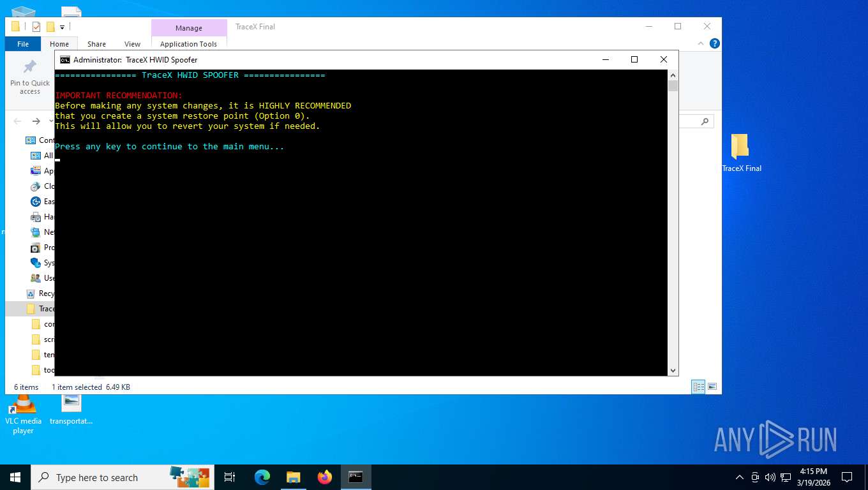Open the network icon in system tray
The image size is (868, 490).
[x=786, y=477]
